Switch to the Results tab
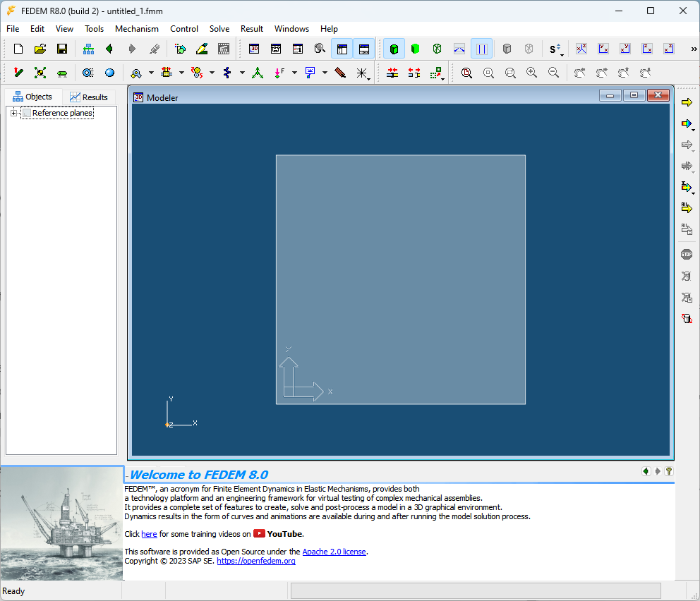This screenshot has width=700, height=601. [89, 97]
